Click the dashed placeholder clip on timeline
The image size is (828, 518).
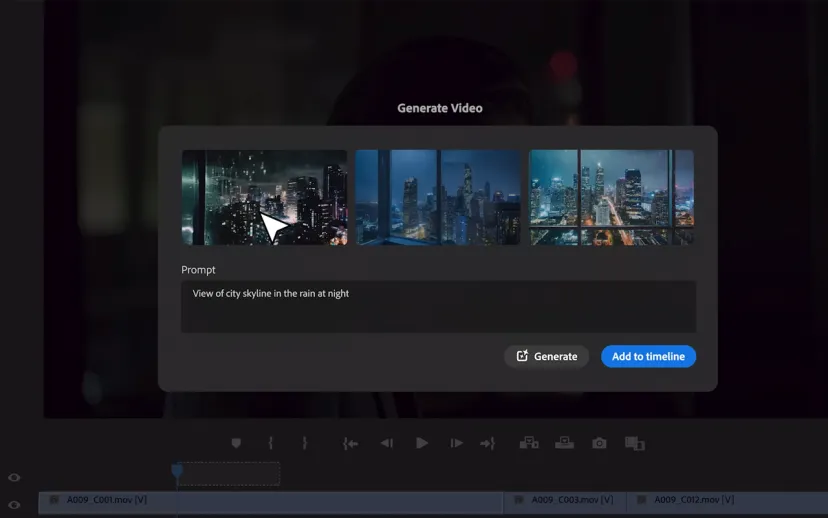click(229, 474)
